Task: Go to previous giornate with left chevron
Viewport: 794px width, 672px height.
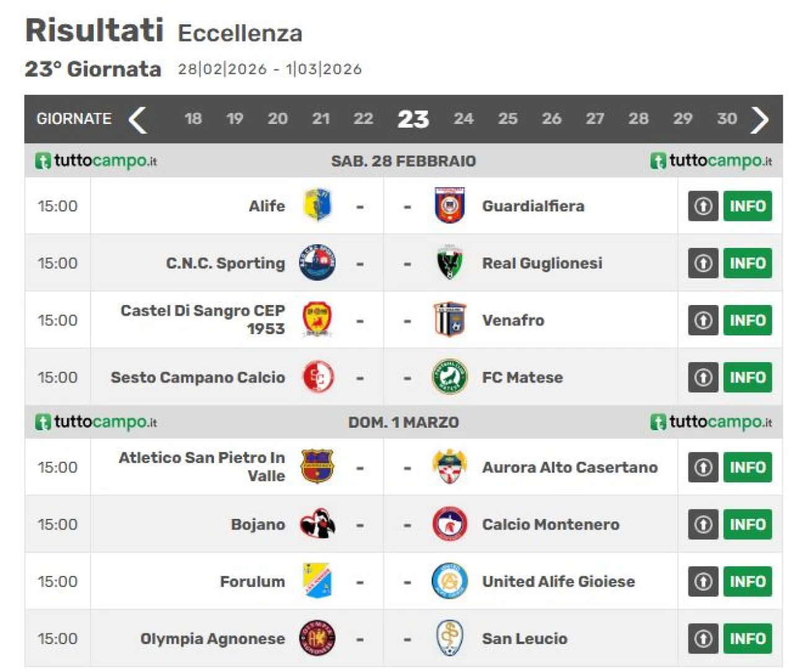Action: [138, 119]
